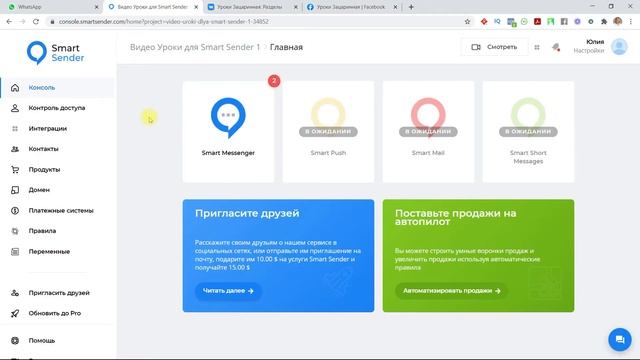The width and height of the screenshot is (640, 360).
Task: Open the browser extensions puzzle icon
Action: pyautogui.click(x=604, y=22)
